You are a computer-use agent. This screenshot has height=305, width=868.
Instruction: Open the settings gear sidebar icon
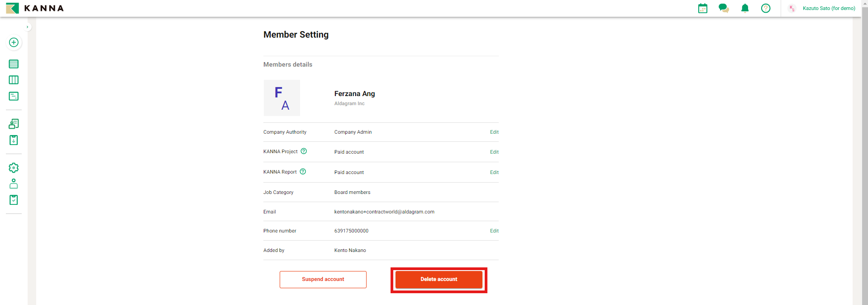[14, 168]
